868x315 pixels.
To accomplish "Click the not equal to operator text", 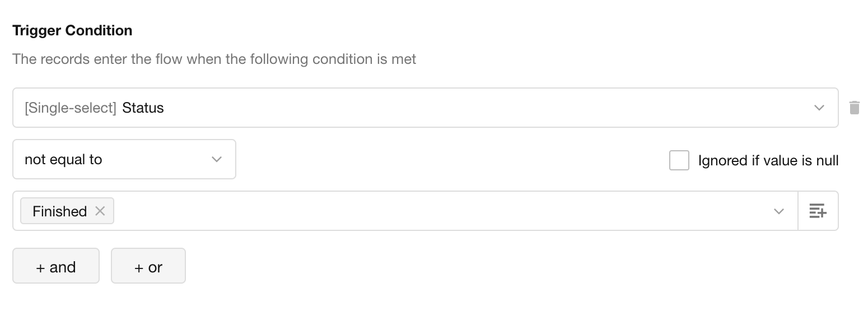I will point(63,160).
